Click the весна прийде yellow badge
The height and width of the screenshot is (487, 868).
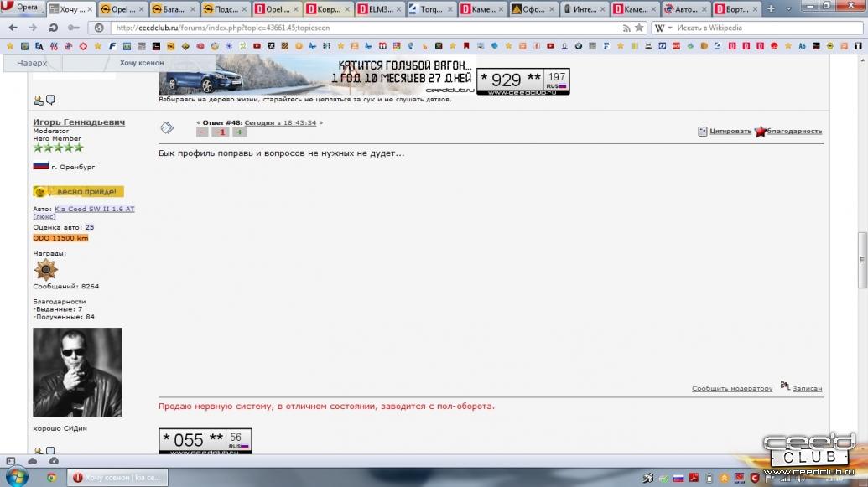click(78, 191)
